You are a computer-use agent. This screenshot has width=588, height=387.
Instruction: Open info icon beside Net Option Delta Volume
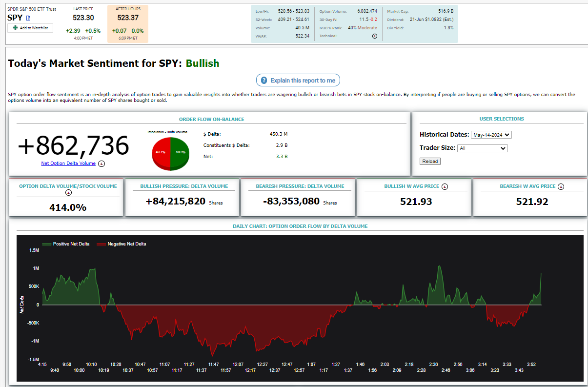[x=101, y=163]
